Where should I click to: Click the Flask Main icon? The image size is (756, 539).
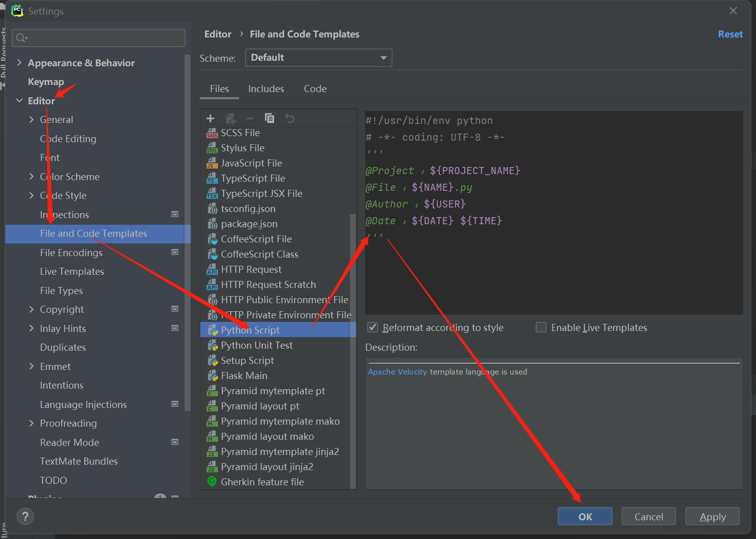pos(212,376)
